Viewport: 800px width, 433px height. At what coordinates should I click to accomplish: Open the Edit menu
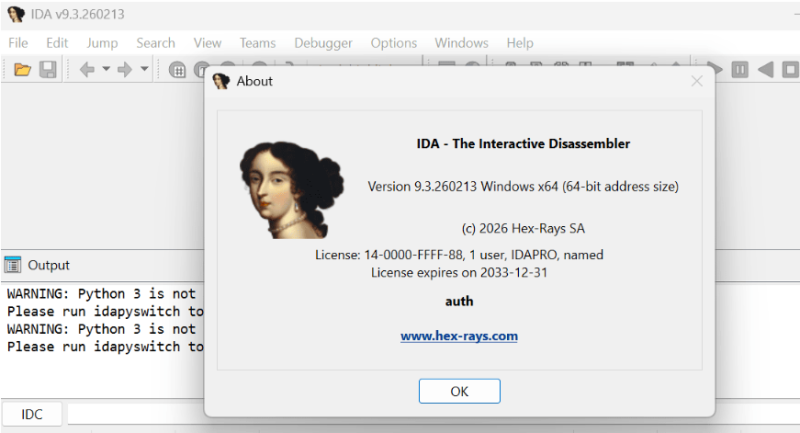point(57,43)
